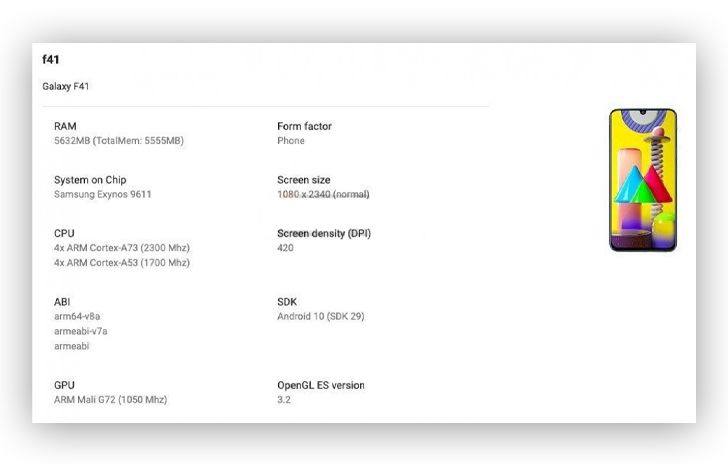Select the System on Chip label
Image resolution: width=728 pixels, height=471 pixels.
pos(90,180)
